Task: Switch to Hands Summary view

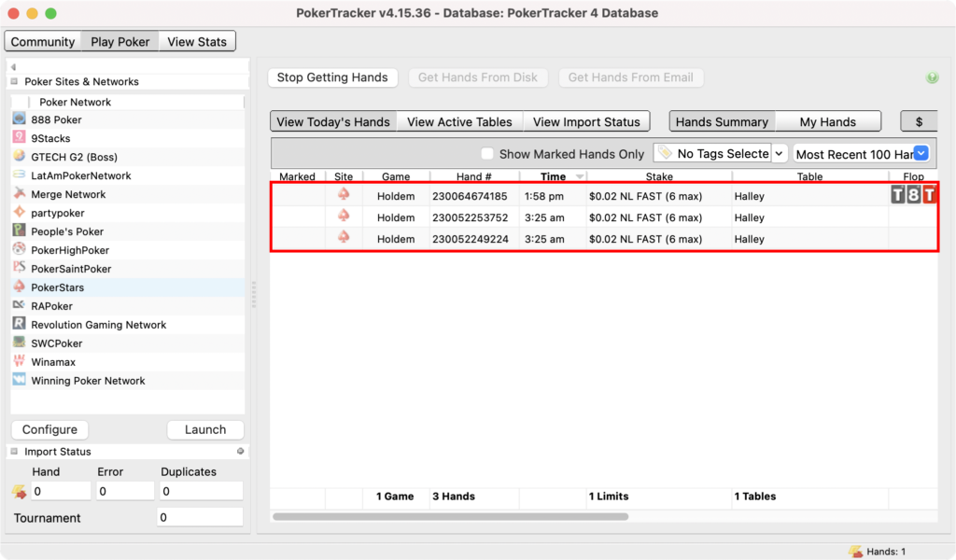Action: point(722,122)
